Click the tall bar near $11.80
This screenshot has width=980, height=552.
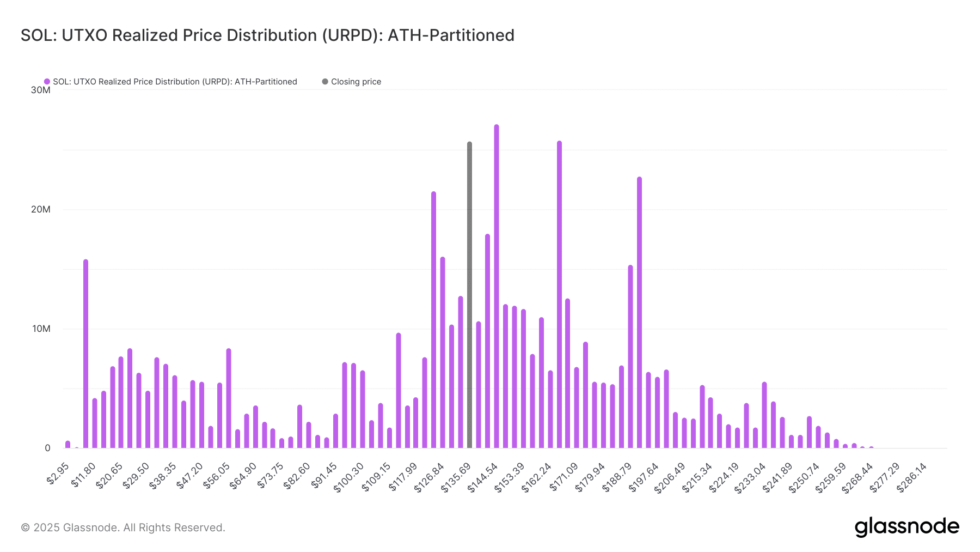[x=85, y=354]
